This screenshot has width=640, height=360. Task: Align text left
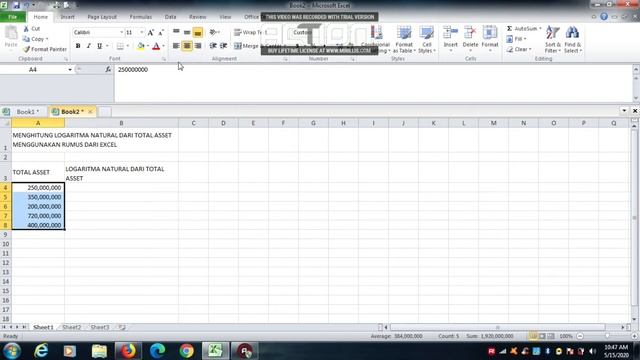pyautogui.click(x=176, y=46)
